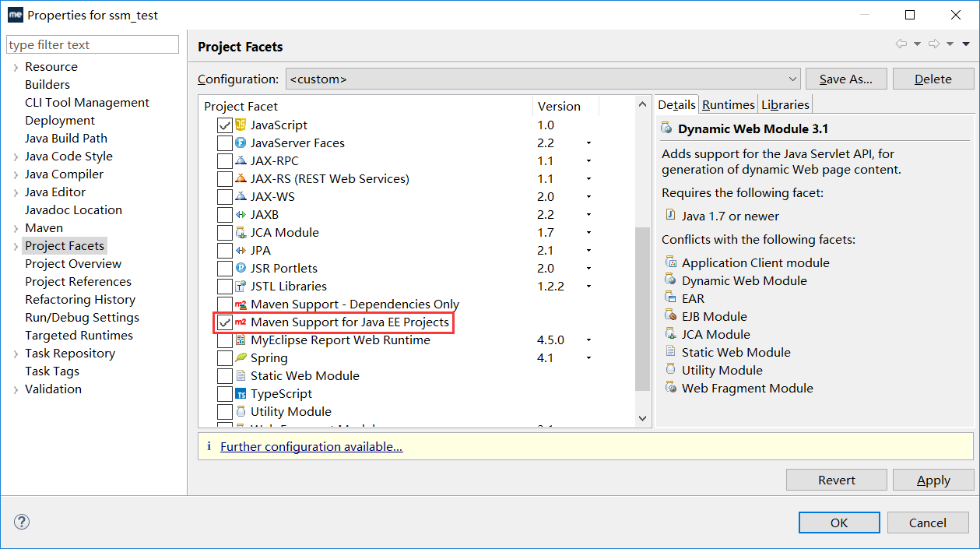
Task: Click the JSTL Libraries facet icon
Action: pos(241,286)
